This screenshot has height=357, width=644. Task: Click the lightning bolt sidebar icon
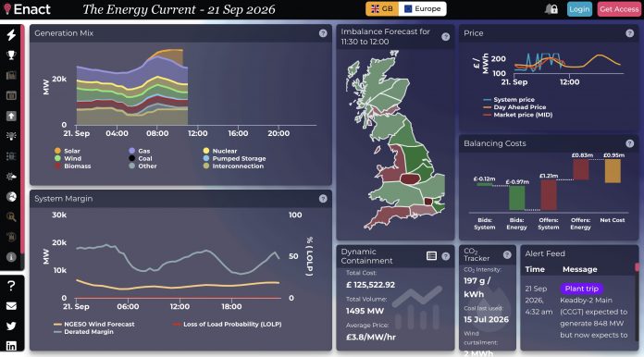[x=11, y=35]
